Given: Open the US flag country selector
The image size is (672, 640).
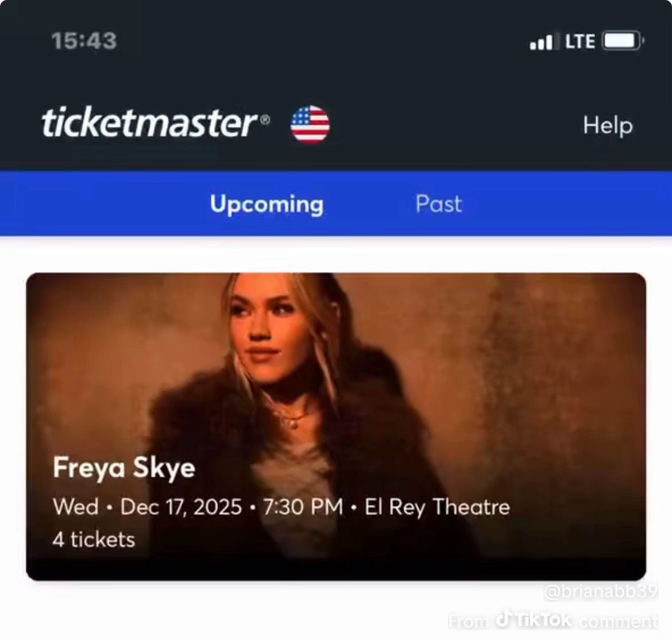Looking at the screenshot, I should [311, 124].
